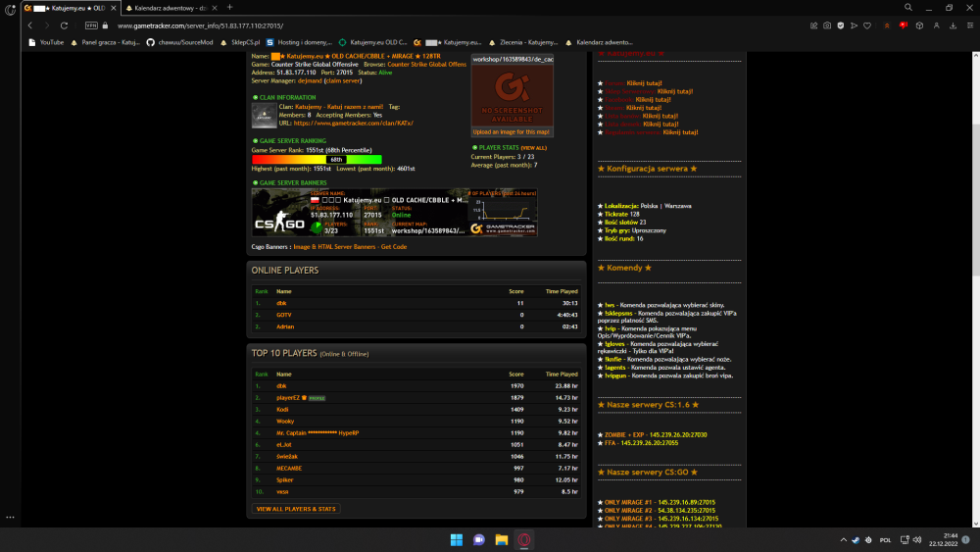Open the downloads icon in browser toolbar
980x552 pixels.
click(x=954, y=25)
